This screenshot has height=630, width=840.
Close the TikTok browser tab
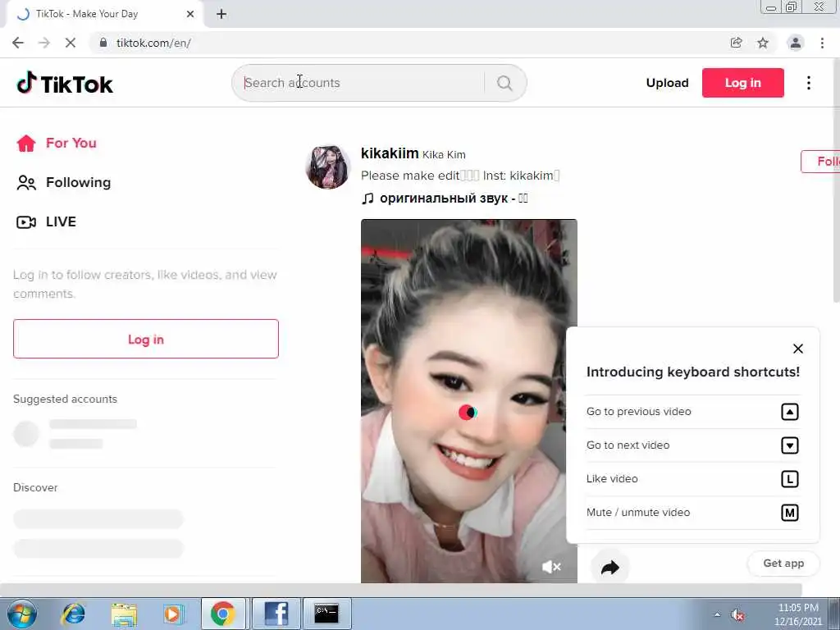[x=190, y=15]
